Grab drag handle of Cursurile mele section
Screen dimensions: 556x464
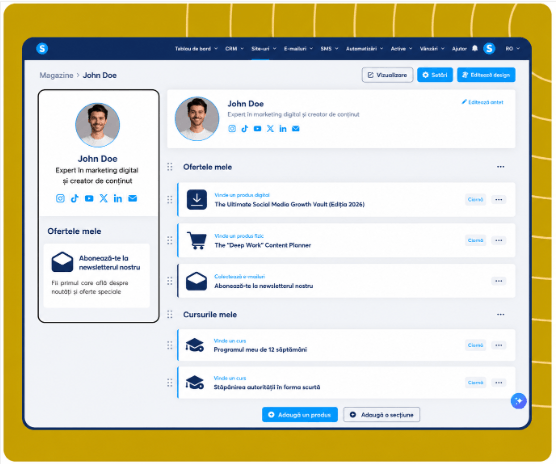(x=170, y=314)
